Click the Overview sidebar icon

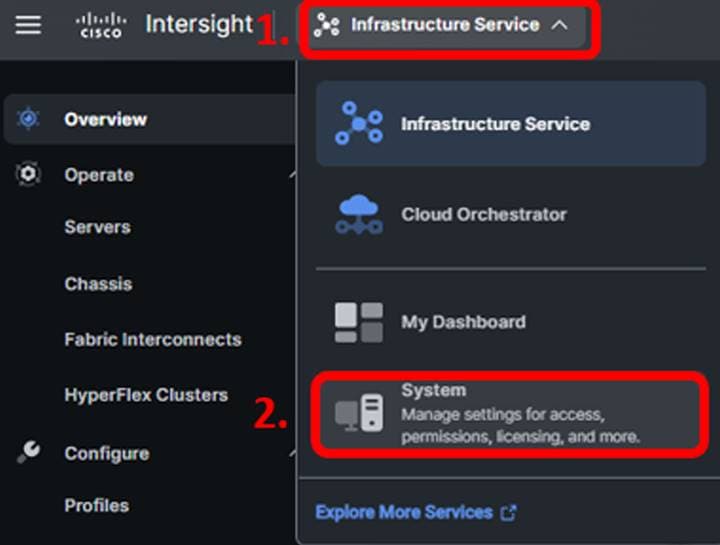(28, 118)
